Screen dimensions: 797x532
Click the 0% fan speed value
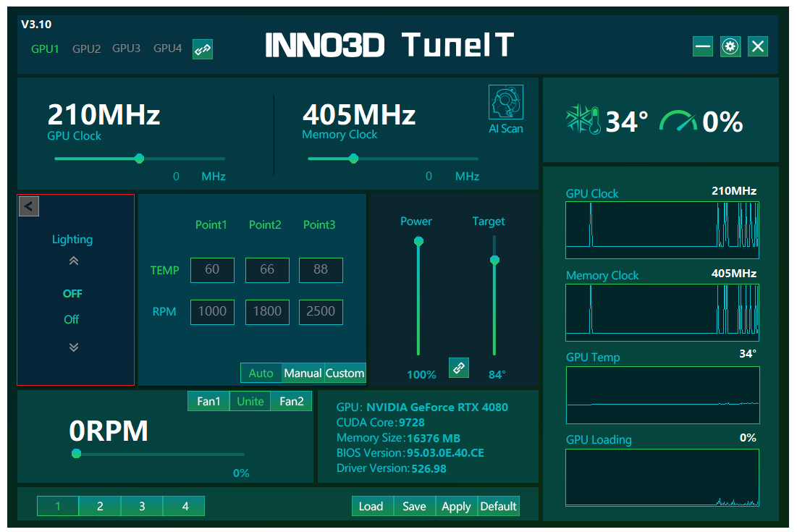(241, 473)
